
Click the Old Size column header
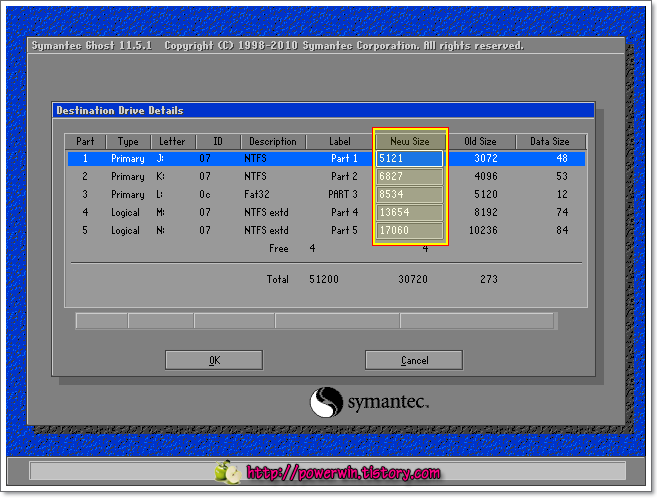tap(480, 141)
